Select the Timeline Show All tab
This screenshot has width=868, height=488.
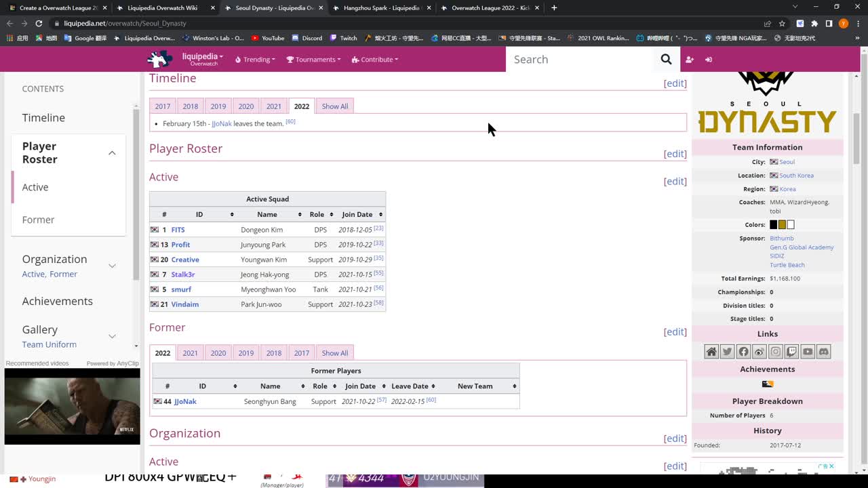(x=335, y=106)
